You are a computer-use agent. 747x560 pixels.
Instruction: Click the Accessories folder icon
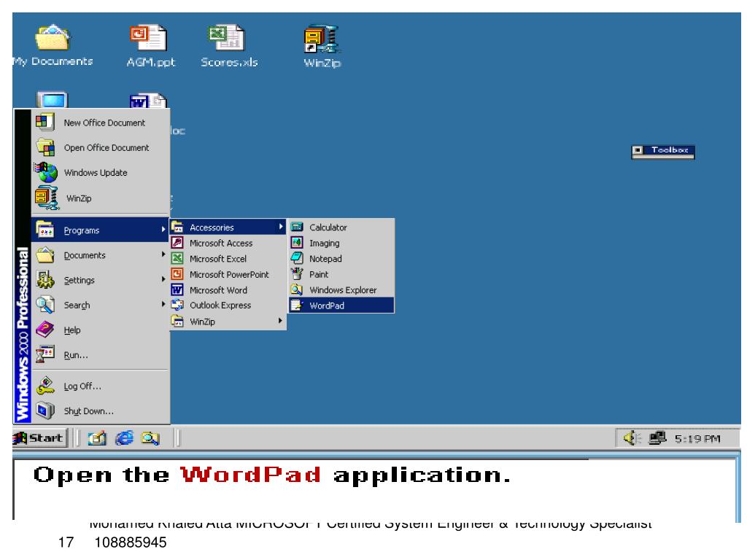coord(177,227)
